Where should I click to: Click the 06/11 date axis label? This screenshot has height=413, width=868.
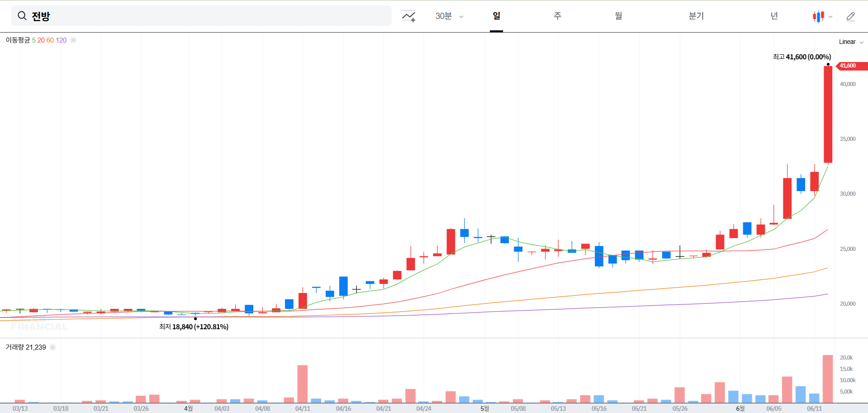814,408
